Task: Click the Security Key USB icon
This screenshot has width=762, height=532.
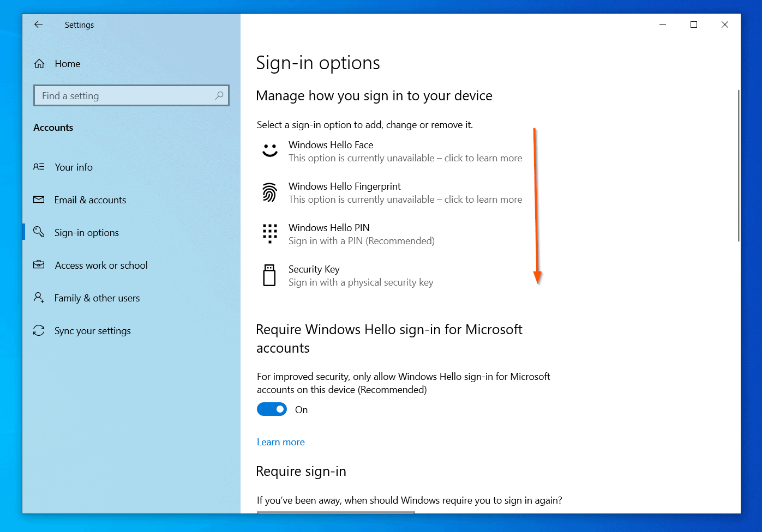Action: coord(269,275)
